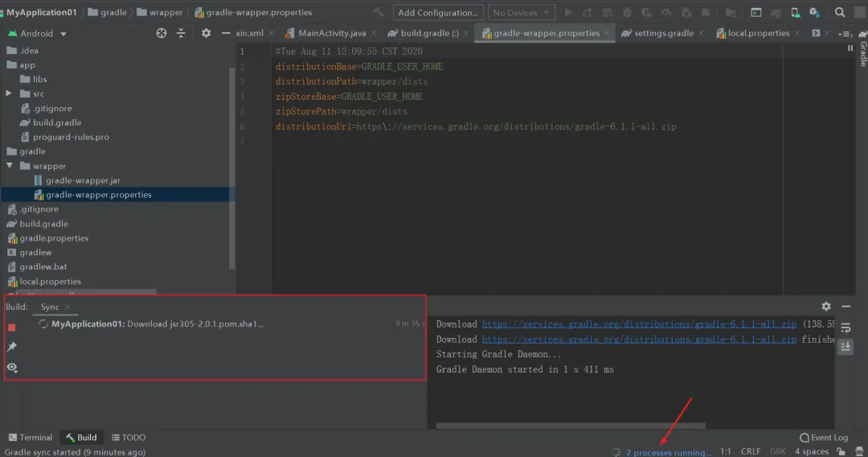Stop the running Gradle sync
868x457 pixels.
(x=11, y=327)
